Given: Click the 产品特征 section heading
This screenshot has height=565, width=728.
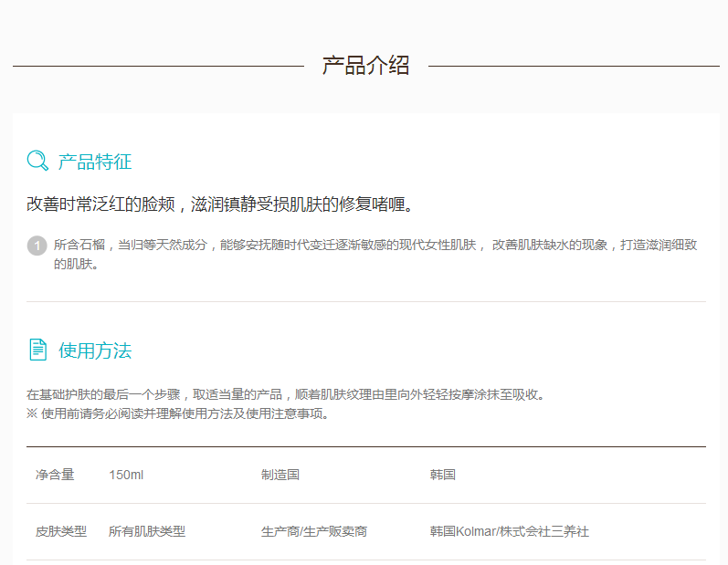Looking at the screenshot, I should [x=95, y=162].
